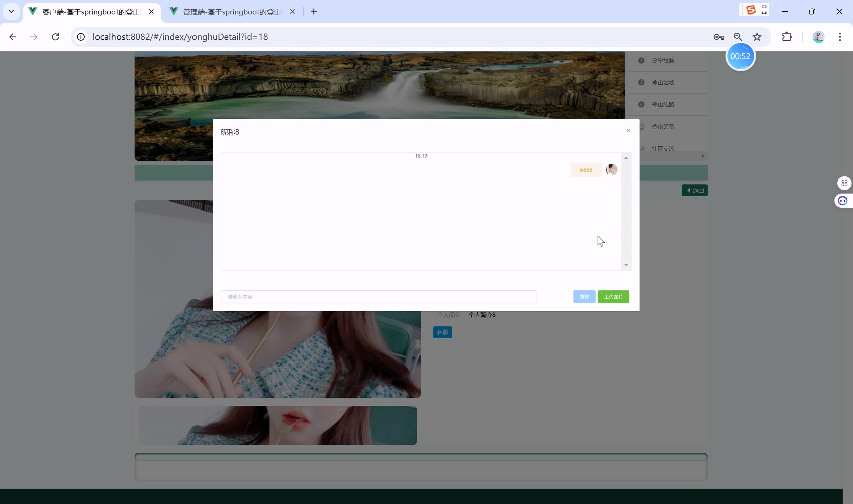Image resolution: width=853 pixels, height=504 pixels.
Task: Click the 发送 send button
Action: (x=584, y=297)
